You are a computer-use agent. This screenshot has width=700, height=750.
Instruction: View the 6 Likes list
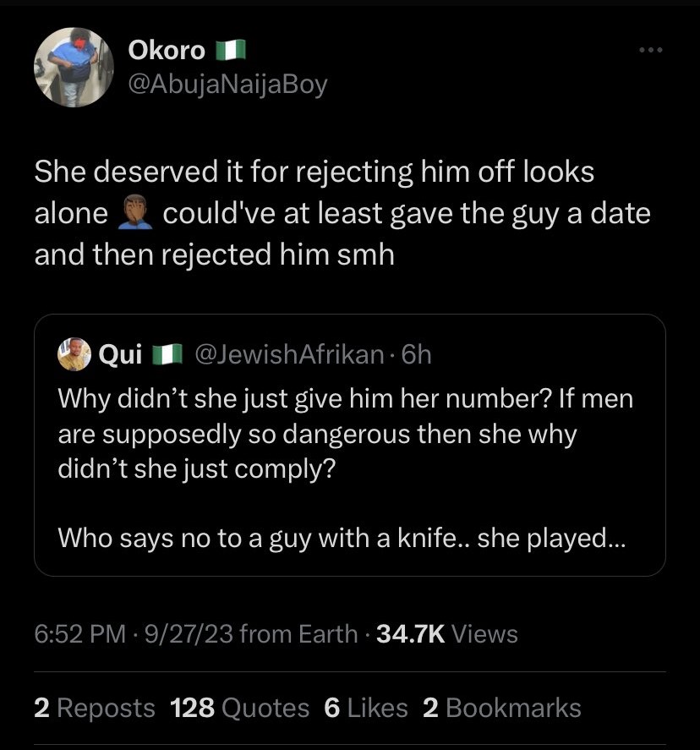tap(365, 708)
